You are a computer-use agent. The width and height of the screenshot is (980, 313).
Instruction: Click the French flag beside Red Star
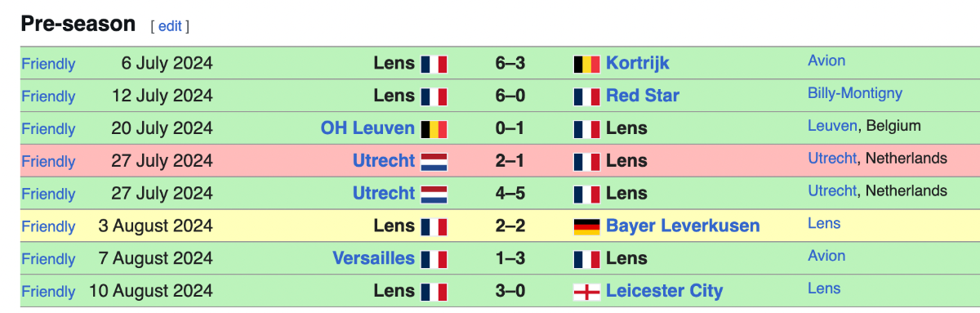tap(587, 96)
